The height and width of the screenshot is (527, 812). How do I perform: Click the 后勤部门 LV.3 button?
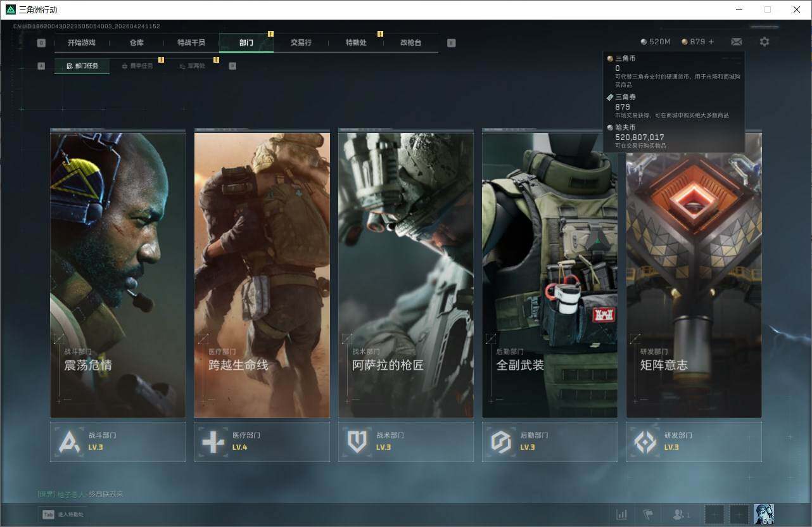pyautogui.click(x=550, y=441)
